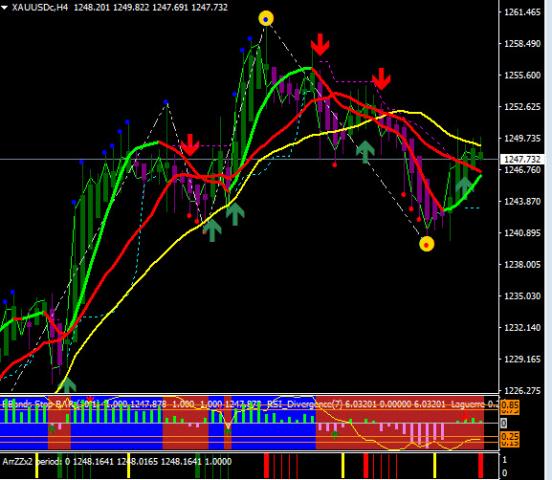Image resolution: width=552 pixels, height=480 pixels.
Task: Click the orange 0.25 level tag
Action: point(509,437)
